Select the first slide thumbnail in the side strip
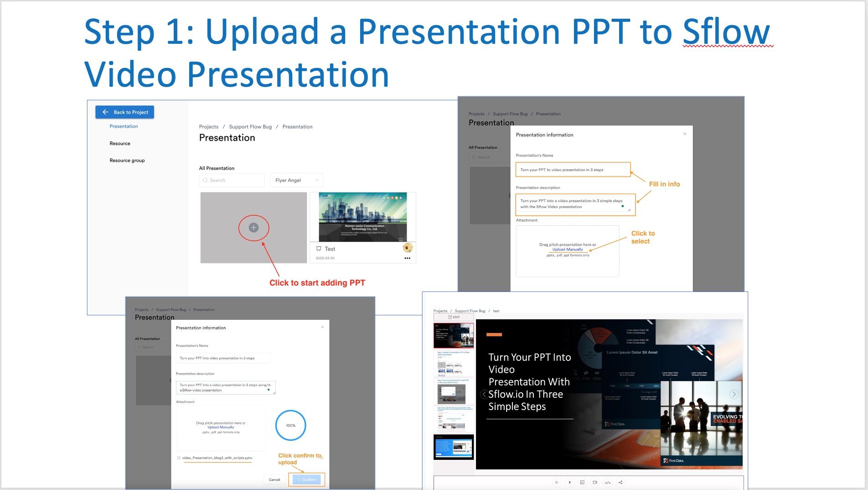The image size is (868, 490). [454, 335]
